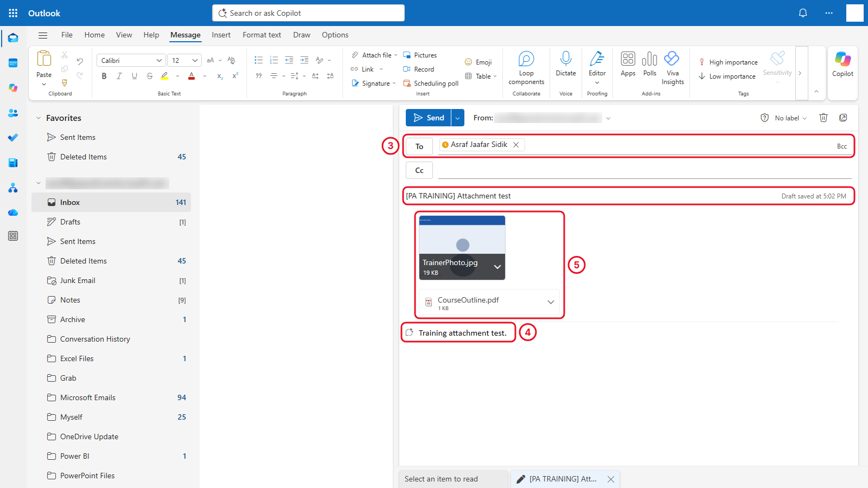This screenshot has width=868, height=488.
Task: Open Viva Insights add-in
Action: pos(673,68)
